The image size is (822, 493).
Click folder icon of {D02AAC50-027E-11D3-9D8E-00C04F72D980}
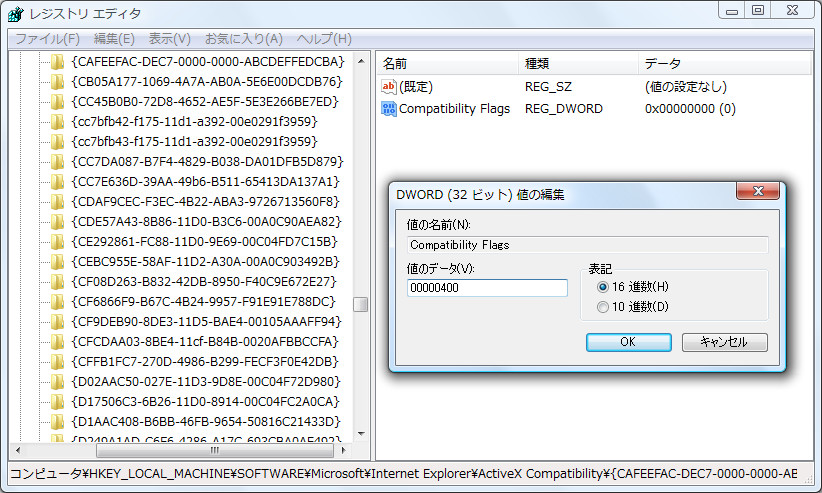(x=57, y=382)
